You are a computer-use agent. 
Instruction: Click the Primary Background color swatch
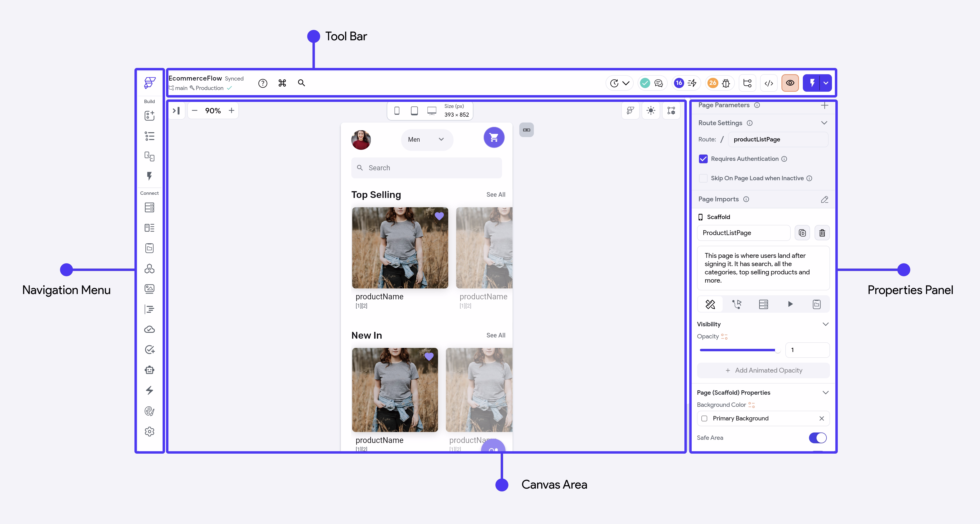pos(704,419)
